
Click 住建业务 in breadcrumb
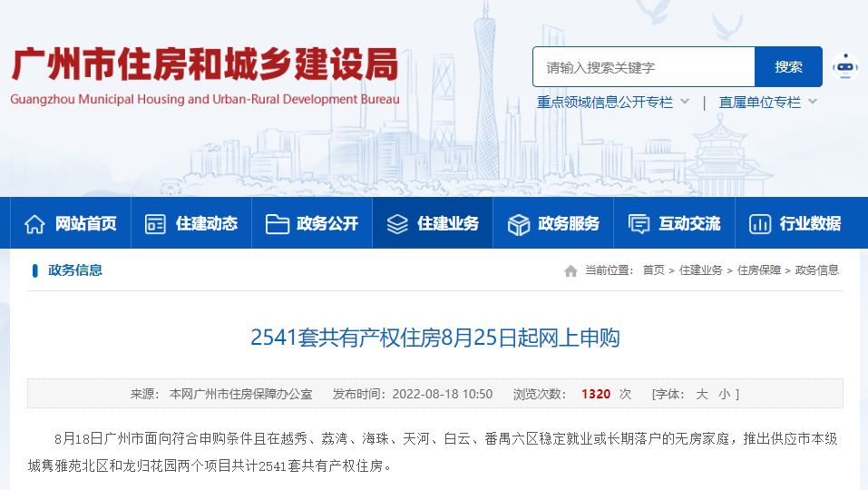701,270
